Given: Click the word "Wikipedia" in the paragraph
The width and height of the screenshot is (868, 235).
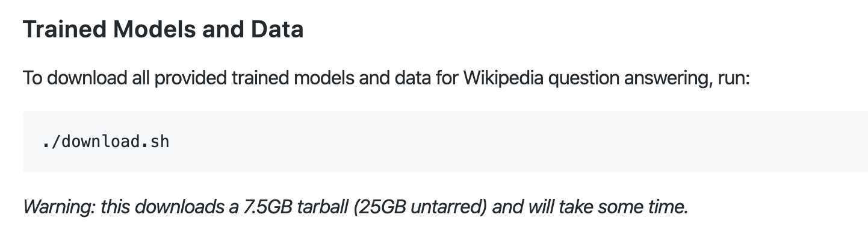Looking at the screenshot, I should [x=503, y=78].
